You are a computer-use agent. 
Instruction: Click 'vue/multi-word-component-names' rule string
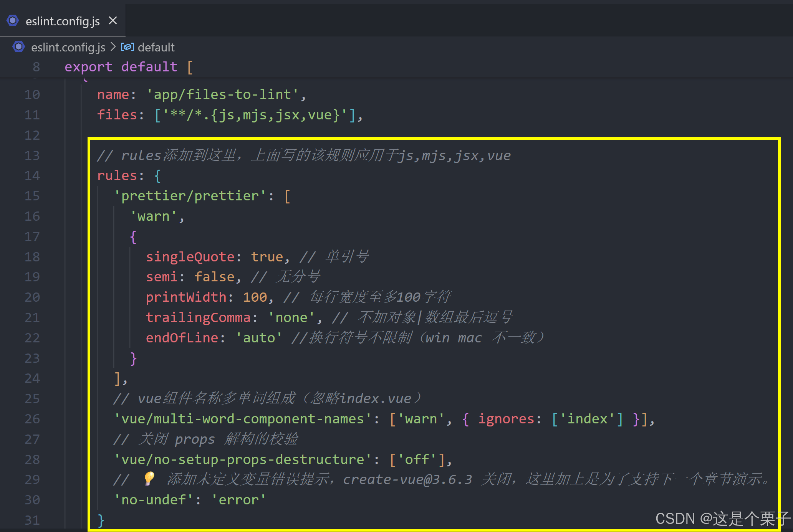[243, 419]
